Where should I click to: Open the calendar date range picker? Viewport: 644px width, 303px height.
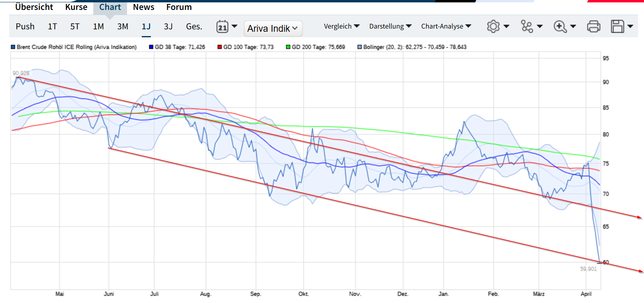click(x=222, y=27)
